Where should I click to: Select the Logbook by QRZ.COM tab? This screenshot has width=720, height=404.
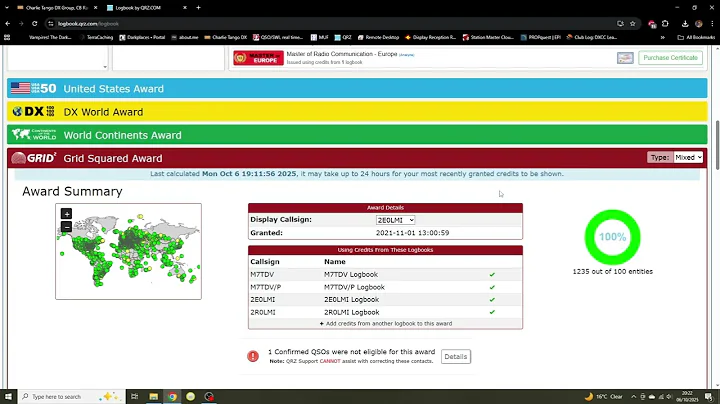140,7
